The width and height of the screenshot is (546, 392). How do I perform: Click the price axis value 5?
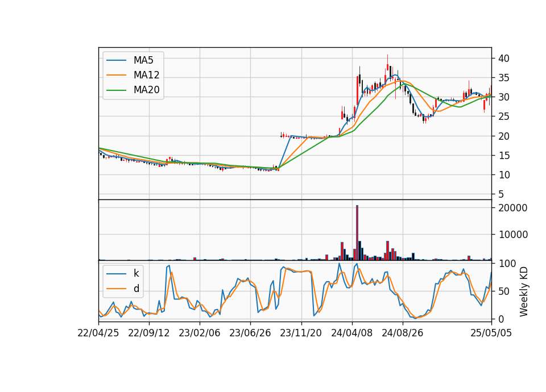[501, 194]
